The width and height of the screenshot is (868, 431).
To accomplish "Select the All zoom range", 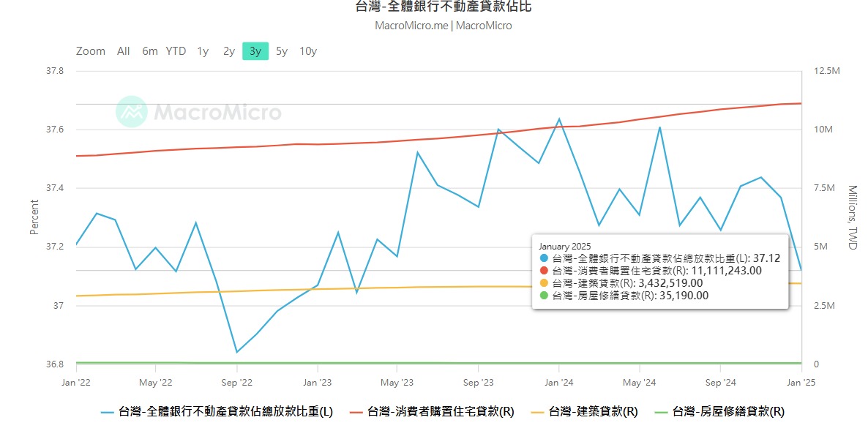I will pos(124,51).
